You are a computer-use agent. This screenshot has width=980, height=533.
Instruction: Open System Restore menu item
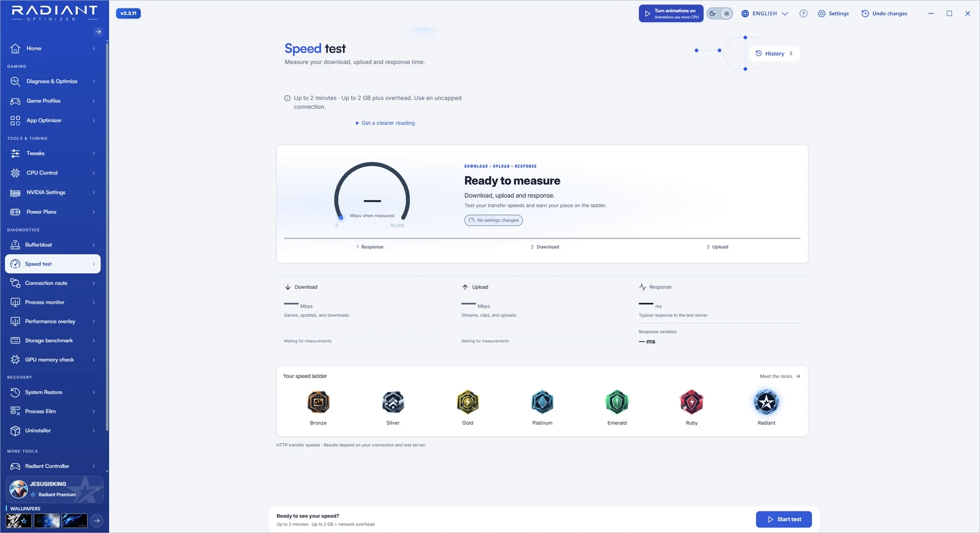point(53,392)
